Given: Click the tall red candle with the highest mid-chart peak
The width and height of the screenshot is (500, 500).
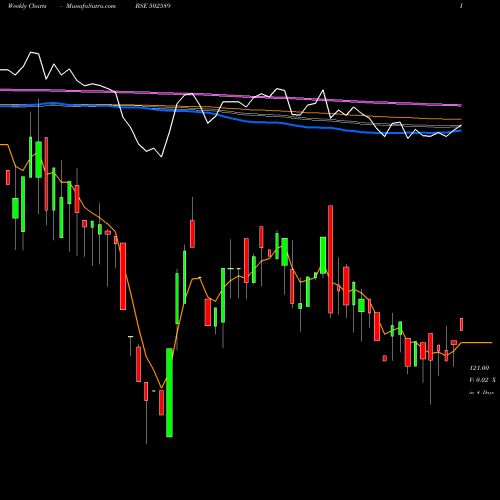Looking at the screenshot, I should pyautogui.click(x=330, y=259).
